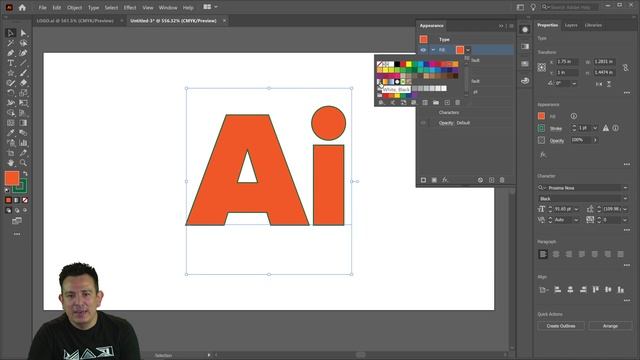Select the Pen tool
The width and height of the screenshot is (640, 360).
11,53
